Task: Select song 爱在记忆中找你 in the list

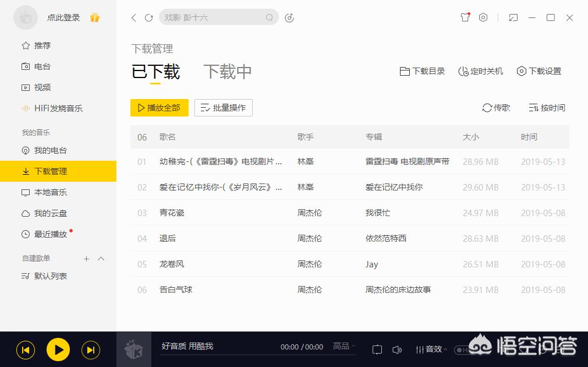Action: point(221,187)
